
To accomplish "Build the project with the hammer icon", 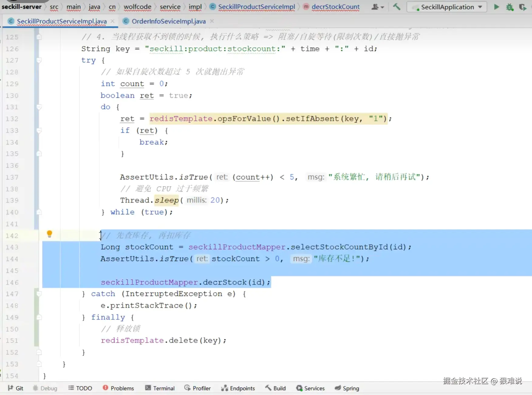I will coord(397,7).
